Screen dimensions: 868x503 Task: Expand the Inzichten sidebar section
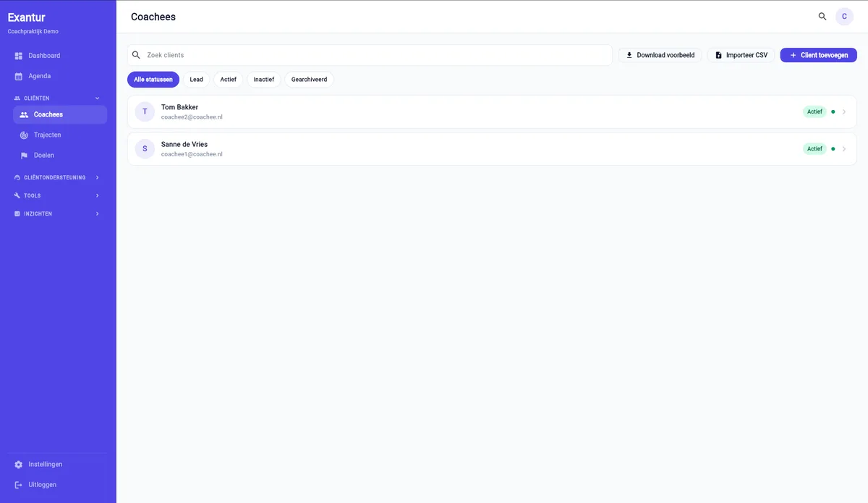(97, 214)
